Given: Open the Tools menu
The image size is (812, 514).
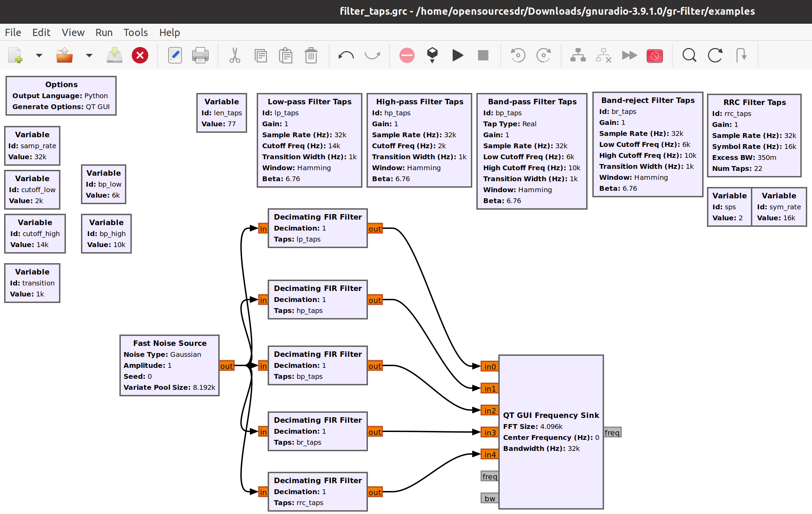Looking at the screenshot, I should (x=136, y=33).
